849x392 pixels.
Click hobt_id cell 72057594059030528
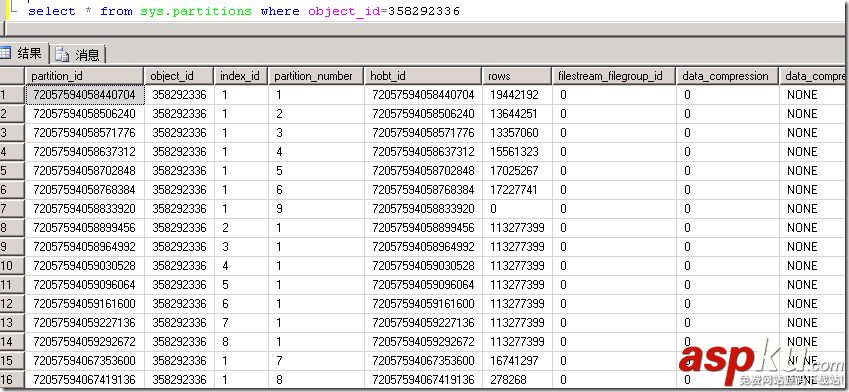(423, 266)
